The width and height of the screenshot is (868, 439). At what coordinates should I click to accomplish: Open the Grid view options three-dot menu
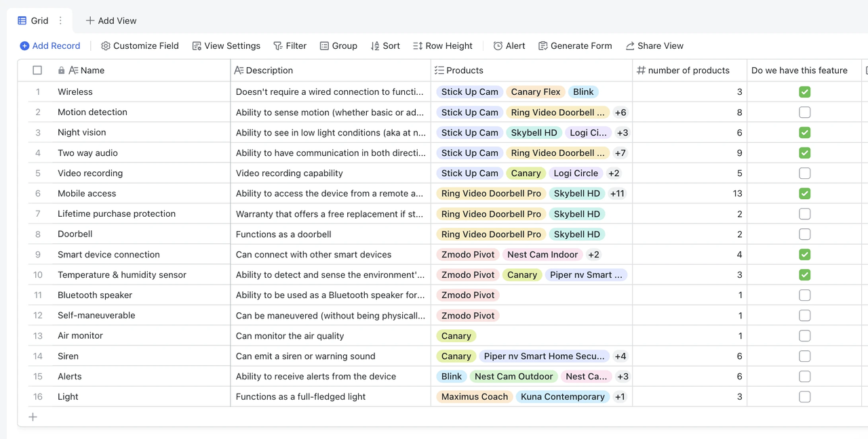pyautogui.click(x=60, y=21)
